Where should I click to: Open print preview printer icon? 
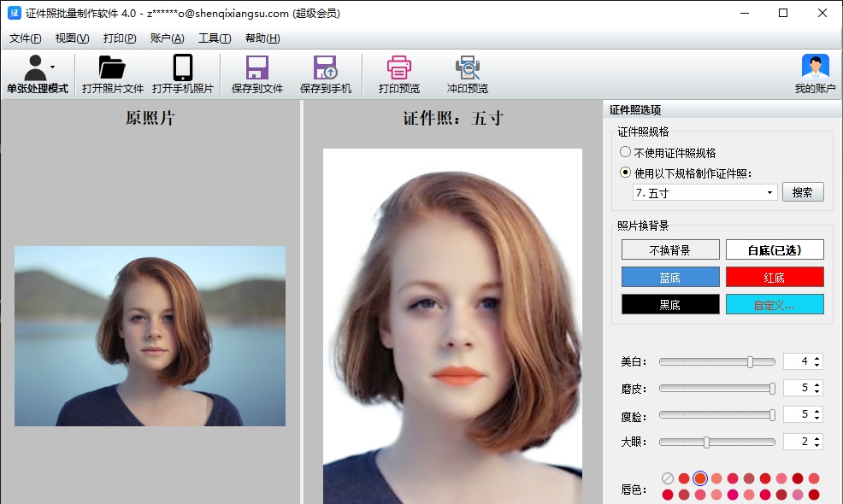pos(398,68)
